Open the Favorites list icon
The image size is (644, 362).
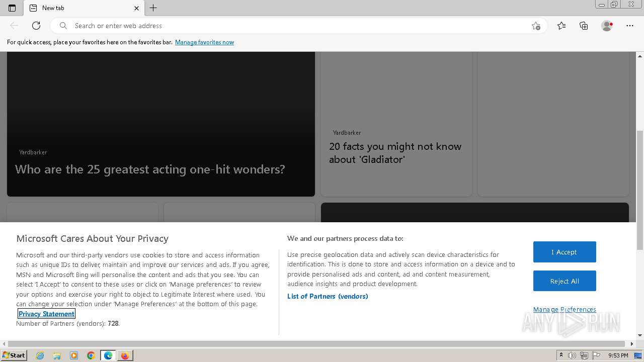[x=561, y=26]
